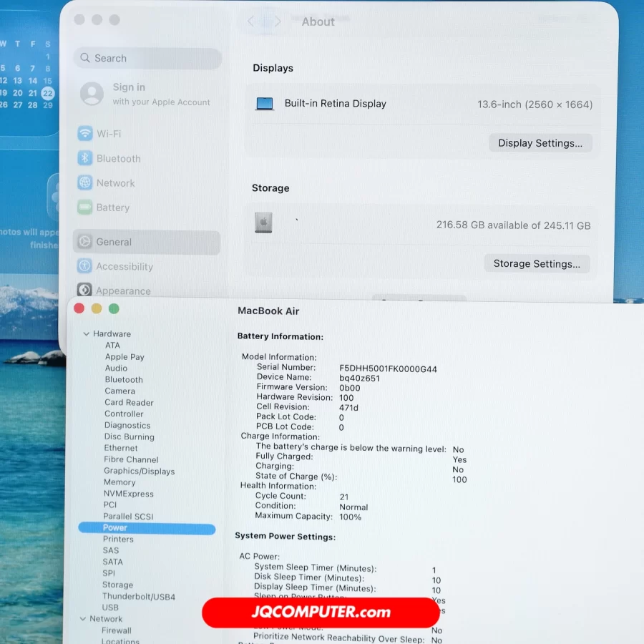Select the Battery icon in sidebar
644x644 pixels.
click(x=85, y=208)
